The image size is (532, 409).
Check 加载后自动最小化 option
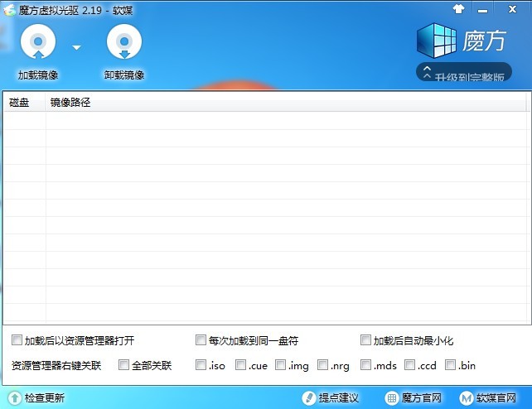coord(365,340)
